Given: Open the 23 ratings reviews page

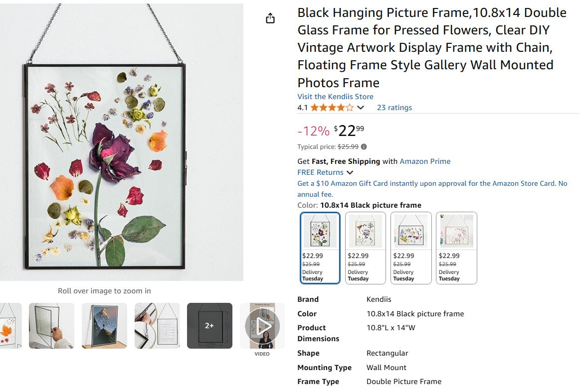Looking at the screenshot, I should point(394,107).
